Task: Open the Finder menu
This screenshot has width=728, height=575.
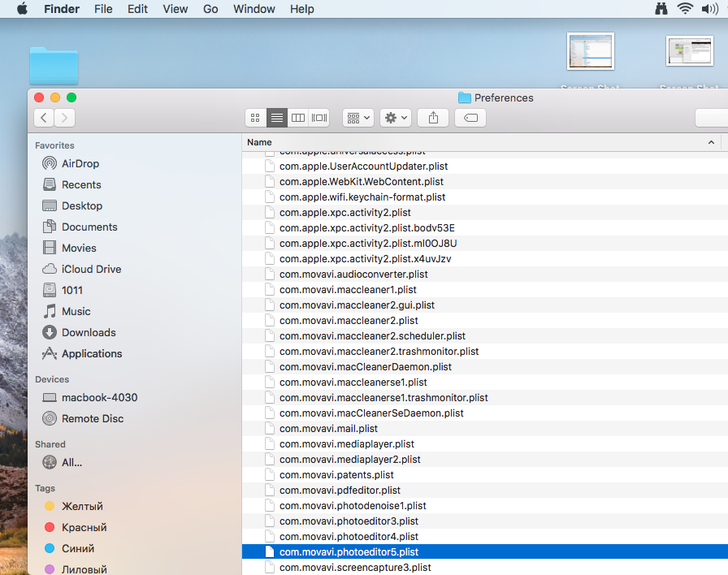Action: click(x=62, y=9)
